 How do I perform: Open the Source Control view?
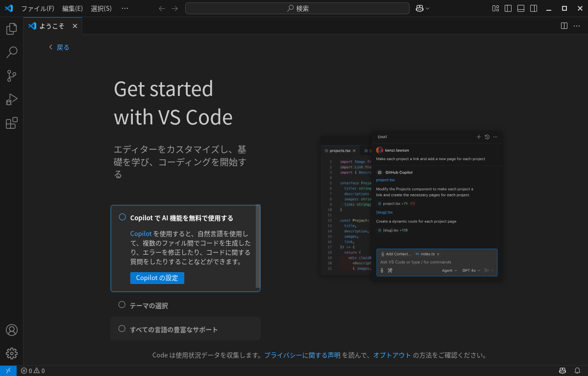coord(11,76)
